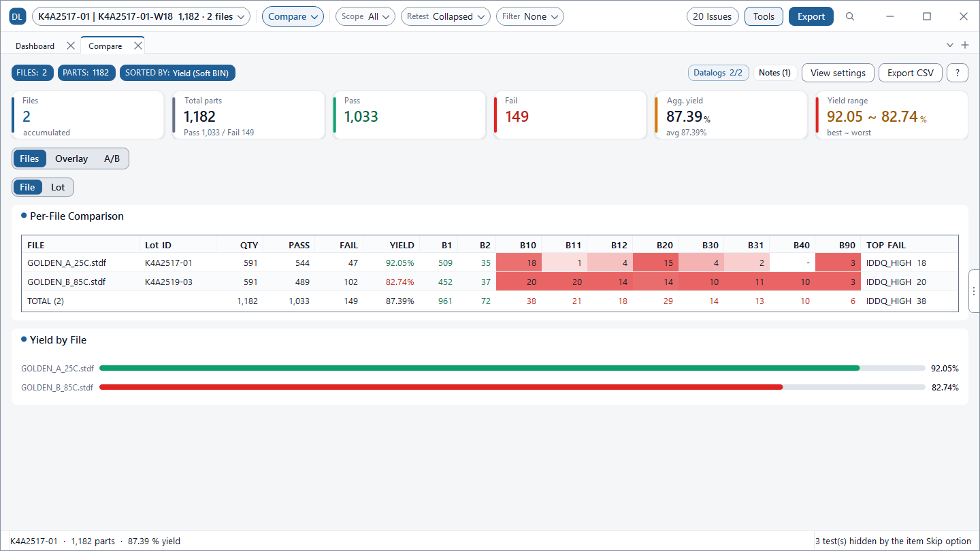The height and width of the screenshot is (551, 980).
Task: Click the TOTAL (2) row label
Action: tap(46, 301)
